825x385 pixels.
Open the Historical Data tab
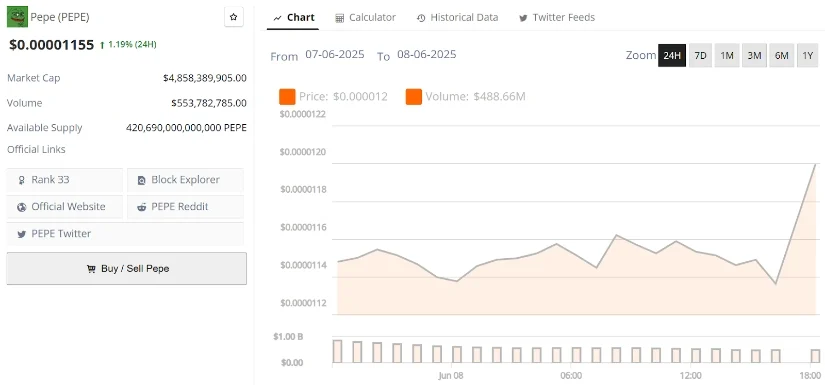coord(457,17)
